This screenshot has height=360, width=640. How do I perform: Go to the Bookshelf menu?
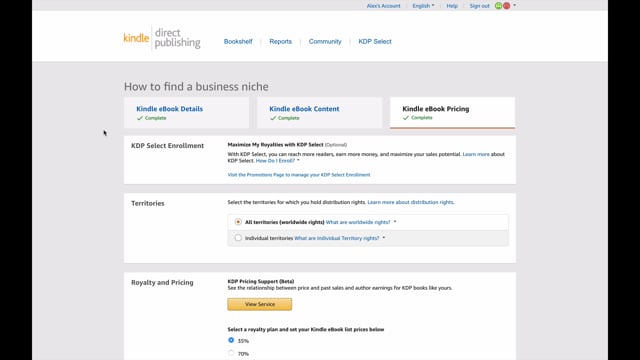coord(238,41)
